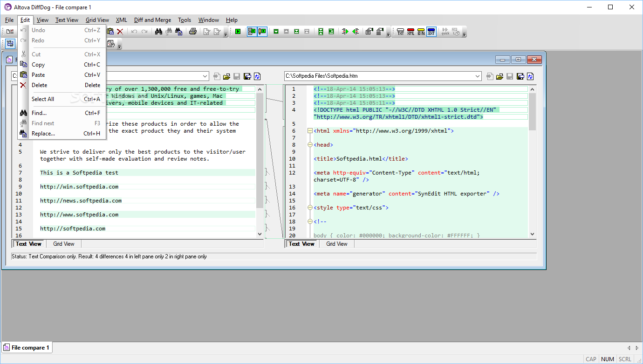Go to previous difference arrow icon

pos(286,32)
